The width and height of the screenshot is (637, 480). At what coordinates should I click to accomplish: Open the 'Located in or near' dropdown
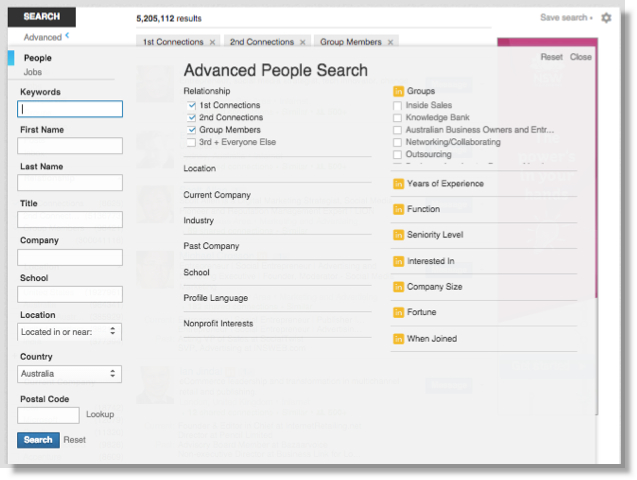pyautogui.click(x=70, y=331)
